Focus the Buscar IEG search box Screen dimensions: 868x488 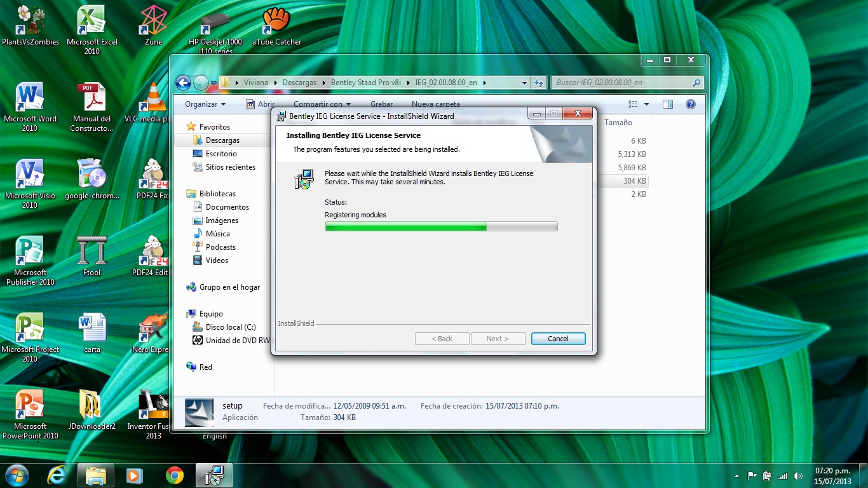[x=627, y=83]
